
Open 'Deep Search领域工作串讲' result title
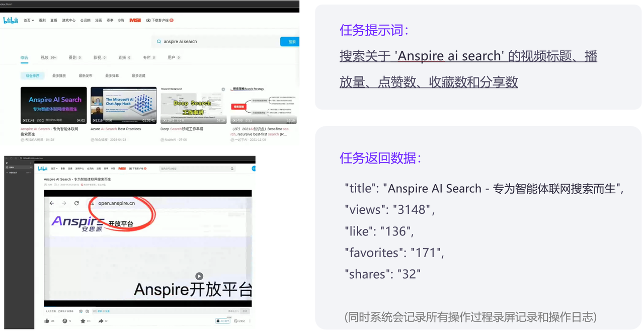click(182, 129)
